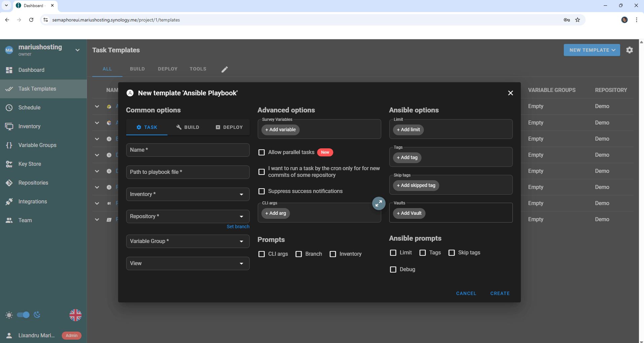
Task: Open the Repositories section
Action: [33, 183]
